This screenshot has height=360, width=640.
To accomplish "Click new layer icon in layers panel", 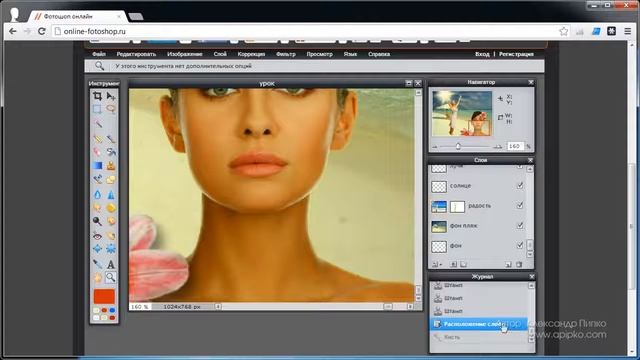I will point(508,264).
